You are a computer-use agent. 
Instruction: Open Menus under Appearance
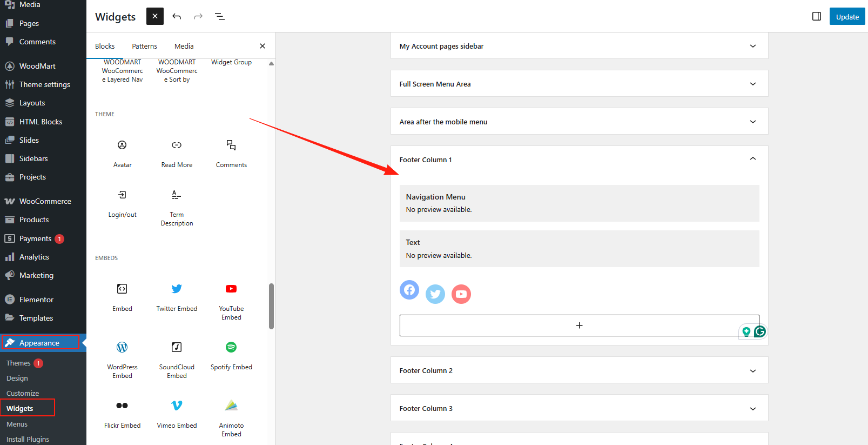coord(17,424)
